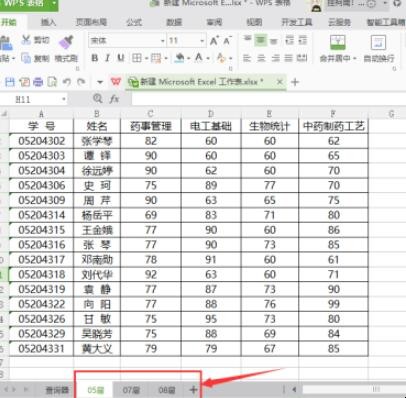Toggle Underline formatting
The height and width of the screenshot is (398, 406).
click(121, 58)
